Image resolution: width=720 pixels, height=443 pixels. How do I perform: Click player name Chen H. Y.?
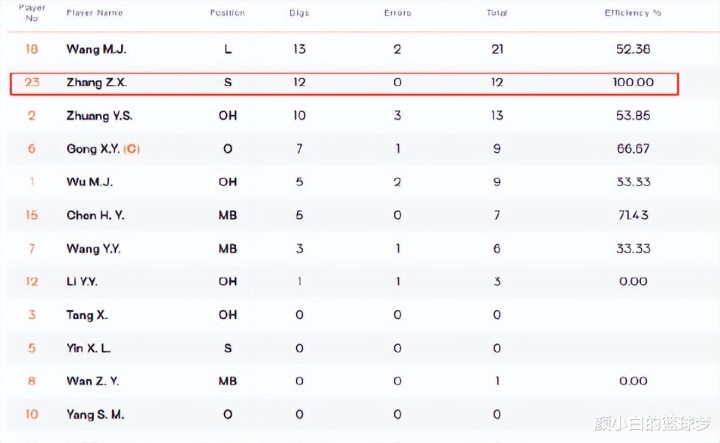[96, 215]
